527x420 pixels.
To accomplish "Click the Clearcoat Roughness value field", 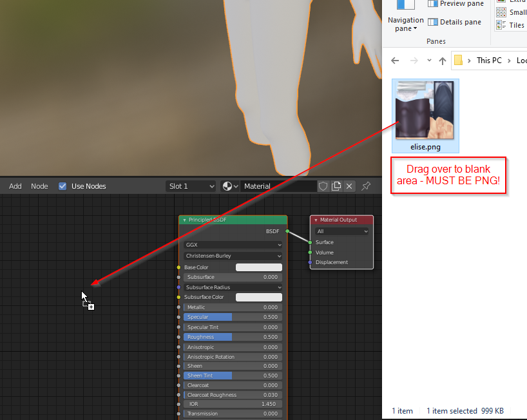I will pos(233,395).
